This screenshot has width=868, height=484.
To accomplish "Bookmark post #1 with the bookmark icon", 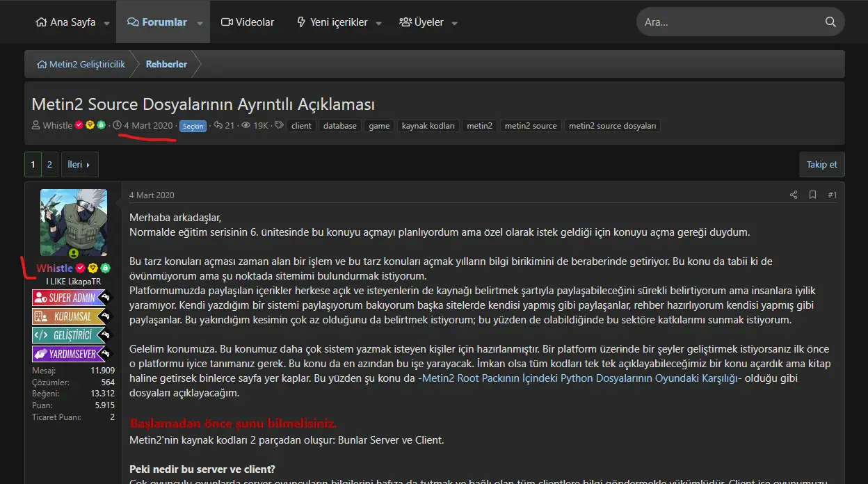I will point(812,195).
